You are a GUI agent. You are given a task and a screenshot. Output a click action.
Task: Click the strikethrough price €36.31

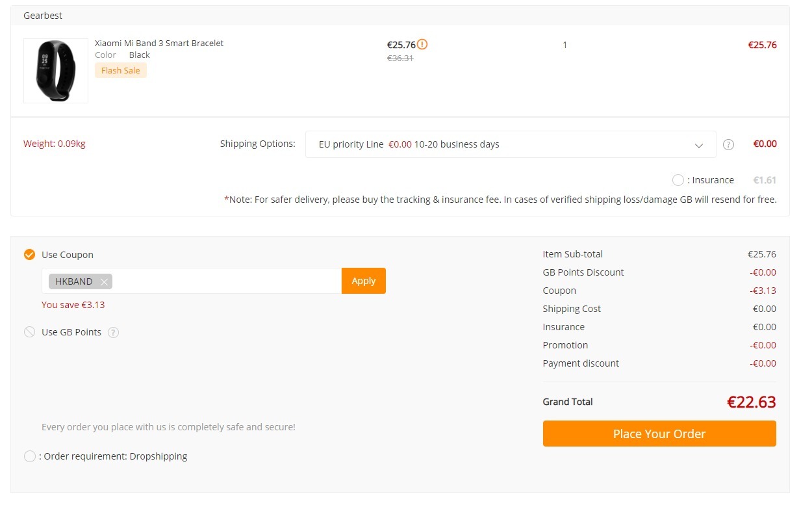click(400, 58)
